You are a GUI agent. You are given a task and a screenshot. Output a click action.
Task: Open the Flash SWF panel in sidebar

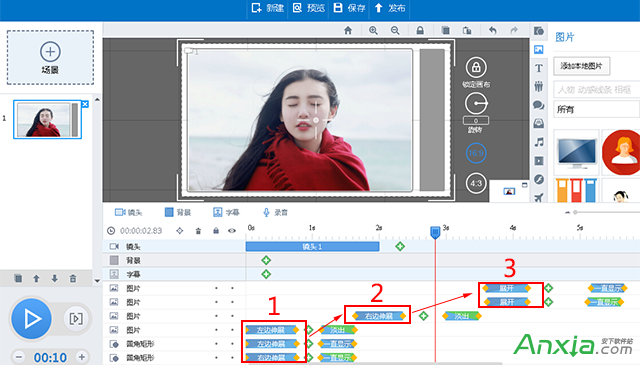[x=539, y=179]
